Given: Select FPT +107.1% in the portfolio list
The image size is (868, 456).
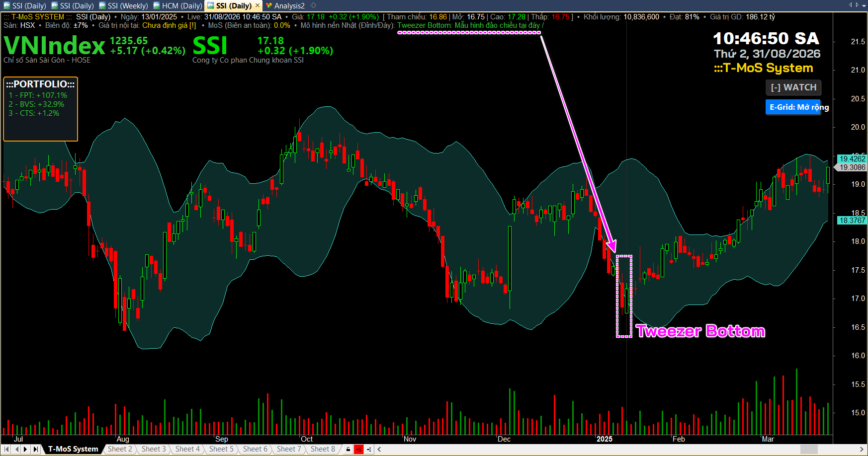Looking at the screenshot, I should [x=38, y=95].
